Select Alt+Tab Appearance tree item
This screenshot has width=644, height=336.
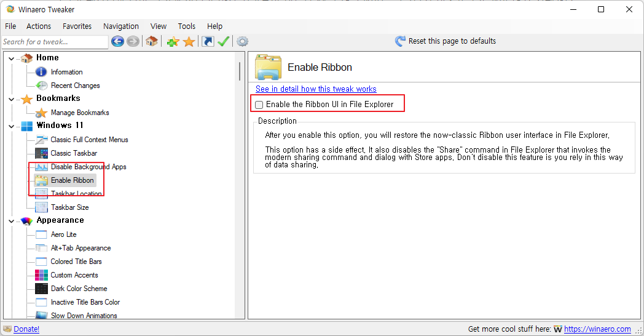tap(81, 248)
